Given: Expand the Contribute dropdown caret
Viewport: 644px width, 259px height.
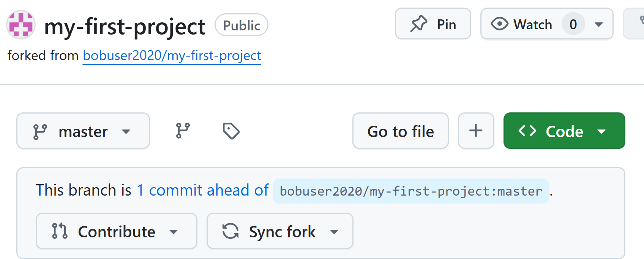Looking at the screenshot, I should coord(174,232).
